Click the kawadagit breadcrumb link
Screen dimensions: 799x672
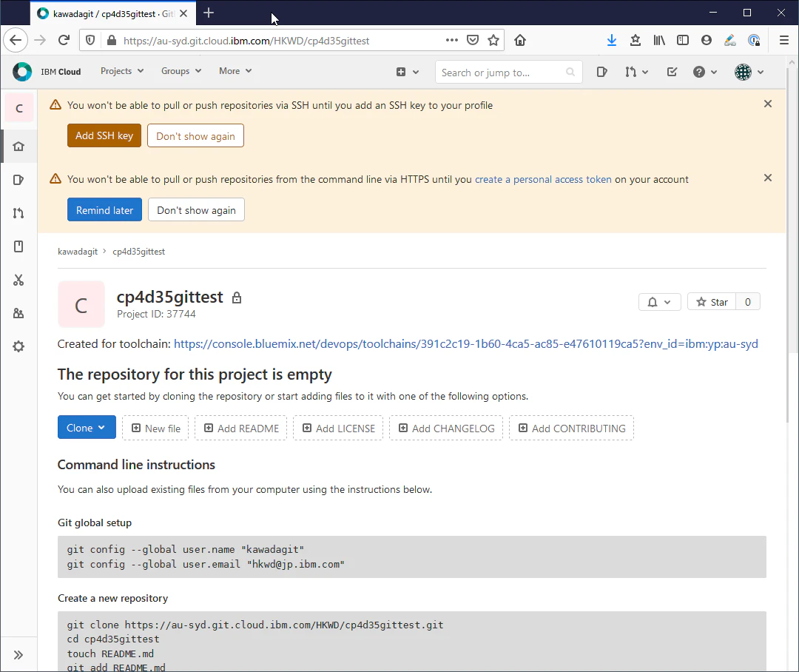tap(78, 252)
